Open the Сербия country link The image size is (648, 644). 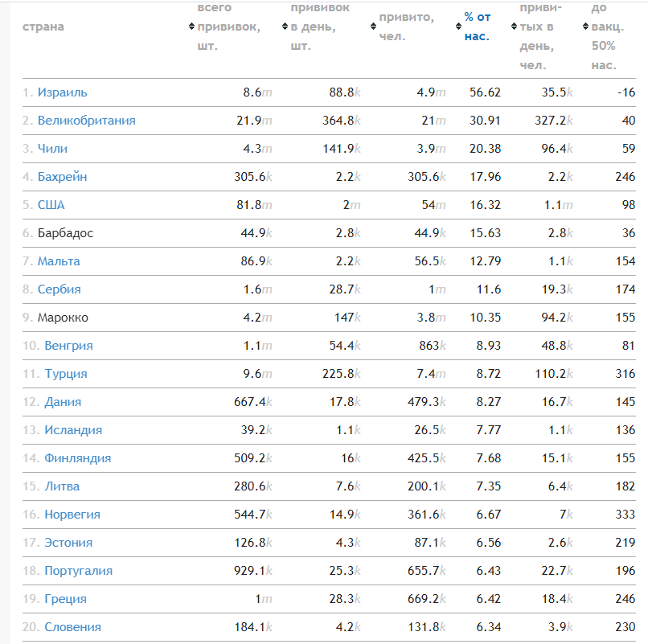(x=59, y=289)
